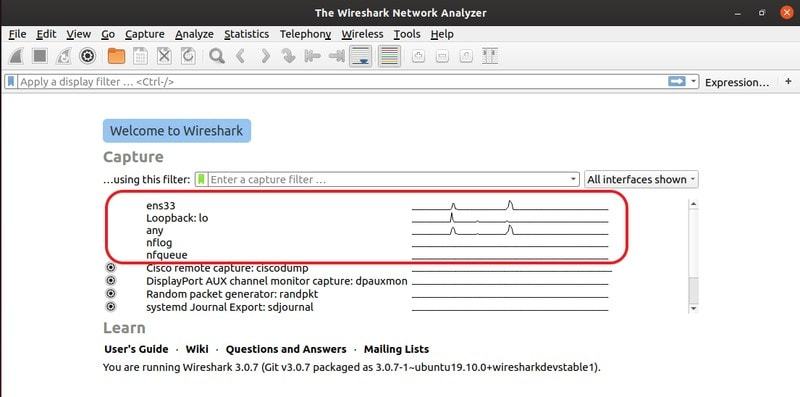Start capturing with the shark fin icon
The image size is (800, 397).
[17, 56]
